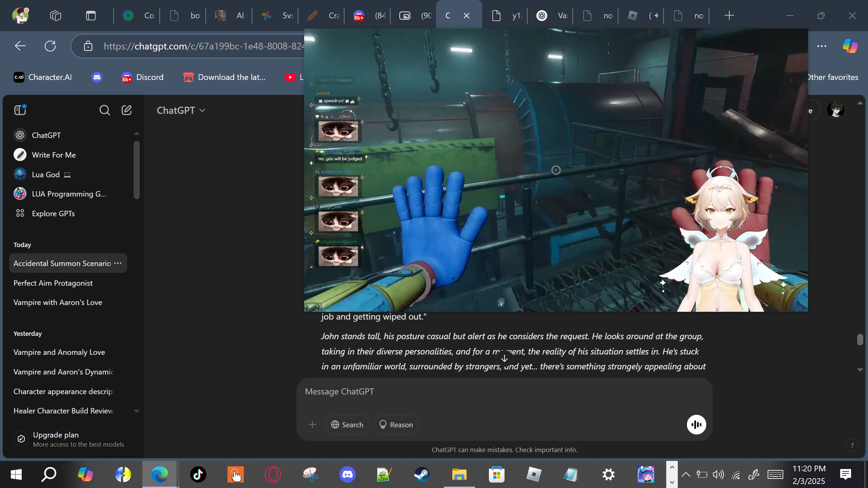The image size is (868, 488).
Task: Click the conversation vertical scrollbar thumb
Action: pos(860,340)
